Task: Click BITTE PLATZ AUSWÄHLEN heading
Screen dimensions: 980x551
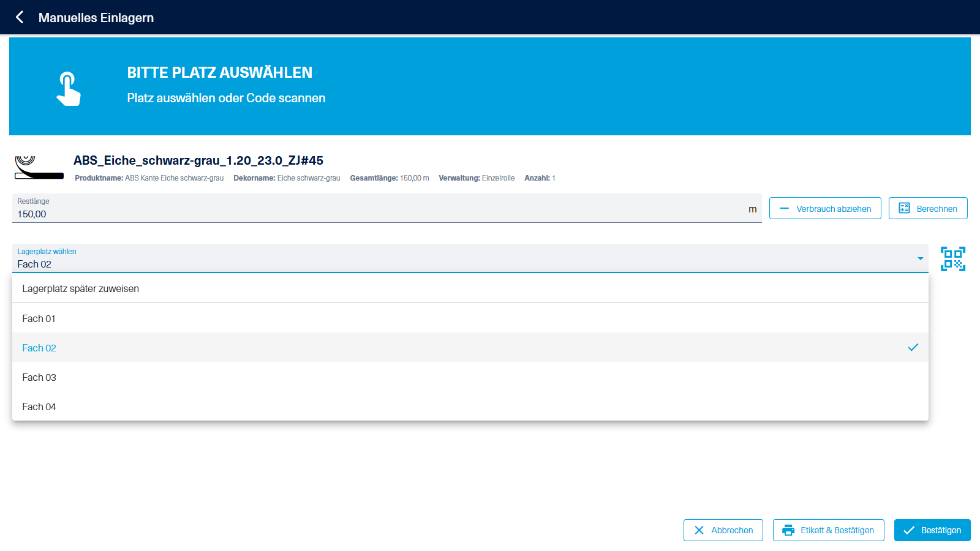Action: pos(220,72)
